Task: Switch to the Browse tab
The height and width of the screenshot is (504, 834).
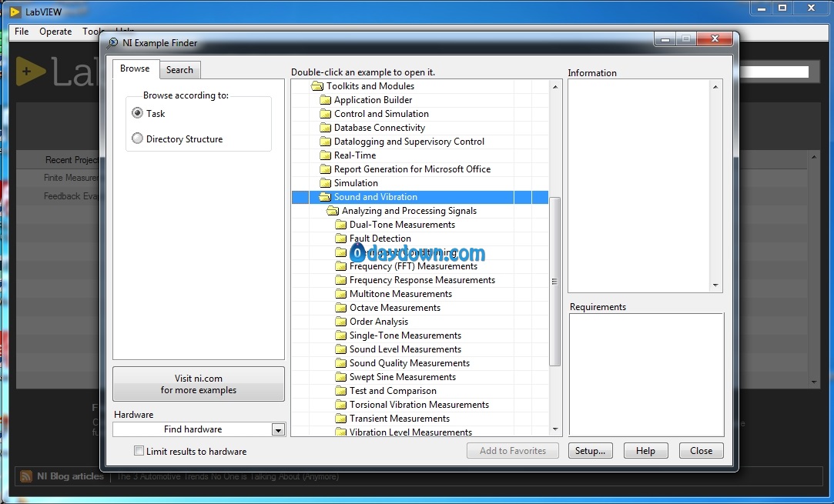Action: [135, 68]
